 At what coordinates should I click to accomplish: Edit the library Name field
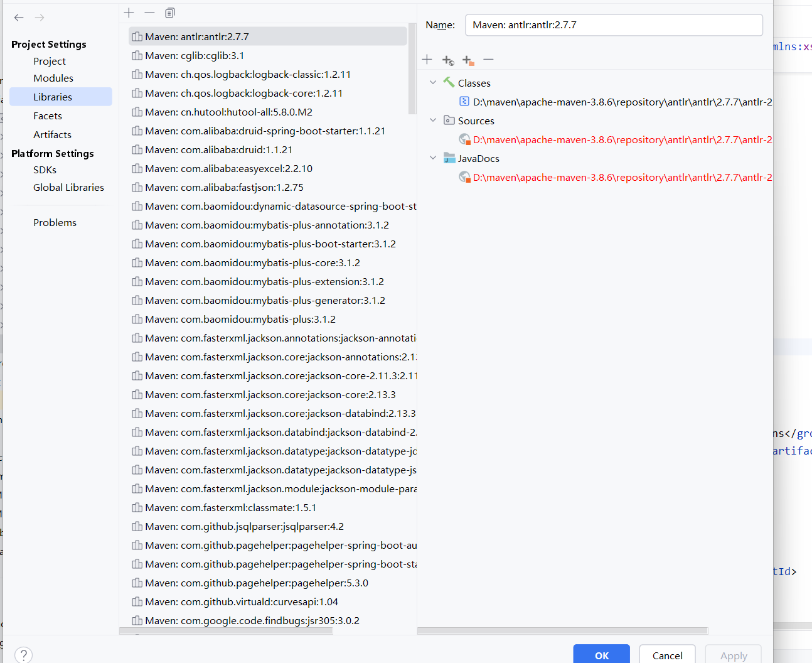tap(614, 25)
